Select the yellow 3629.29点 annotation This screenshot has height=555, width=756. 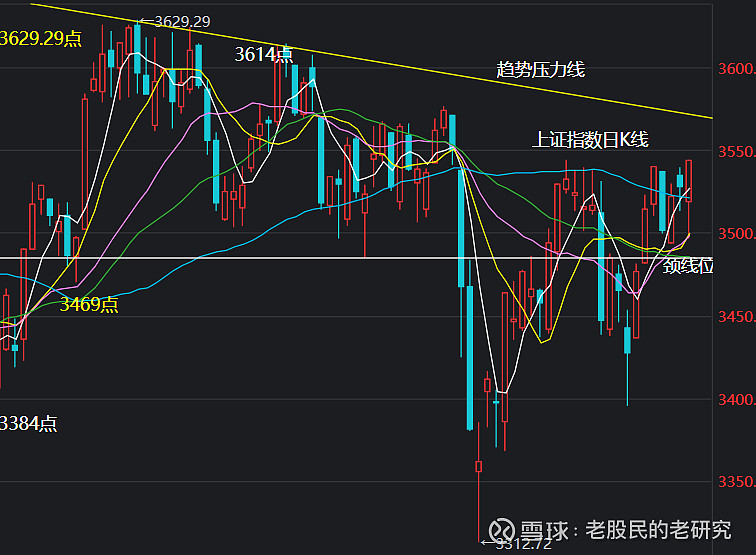point(41,39)
